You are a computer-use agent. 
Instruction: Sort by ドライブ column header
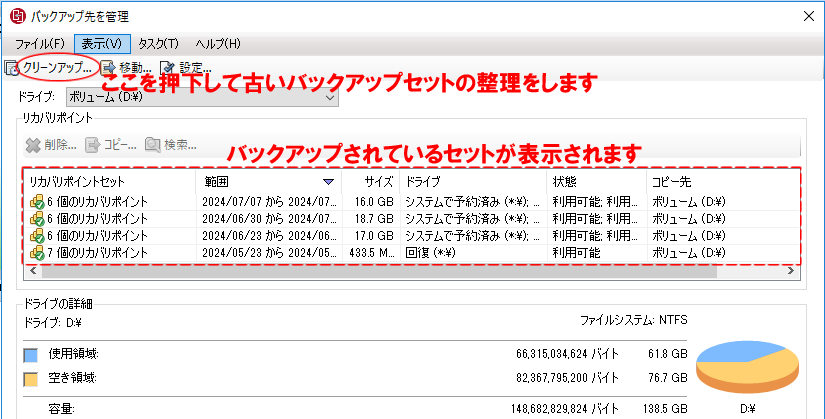click(x=474, y=182)
